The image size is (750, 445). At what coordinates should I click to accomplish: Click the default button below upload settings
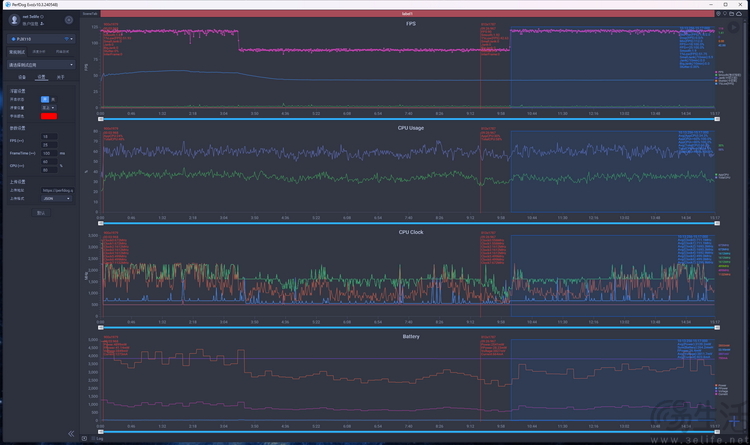[41, 213]
